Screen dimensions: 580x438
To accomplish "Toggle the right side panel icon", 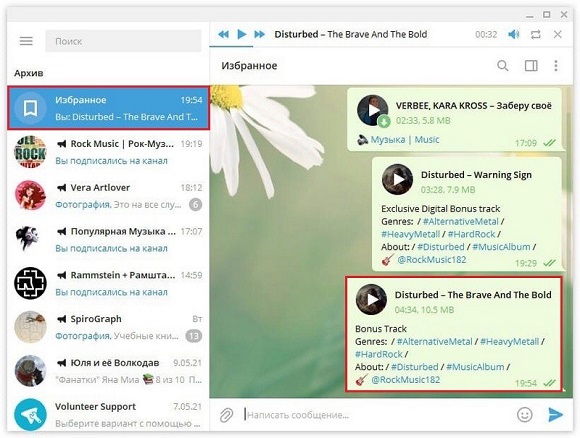I will [531, 66].
